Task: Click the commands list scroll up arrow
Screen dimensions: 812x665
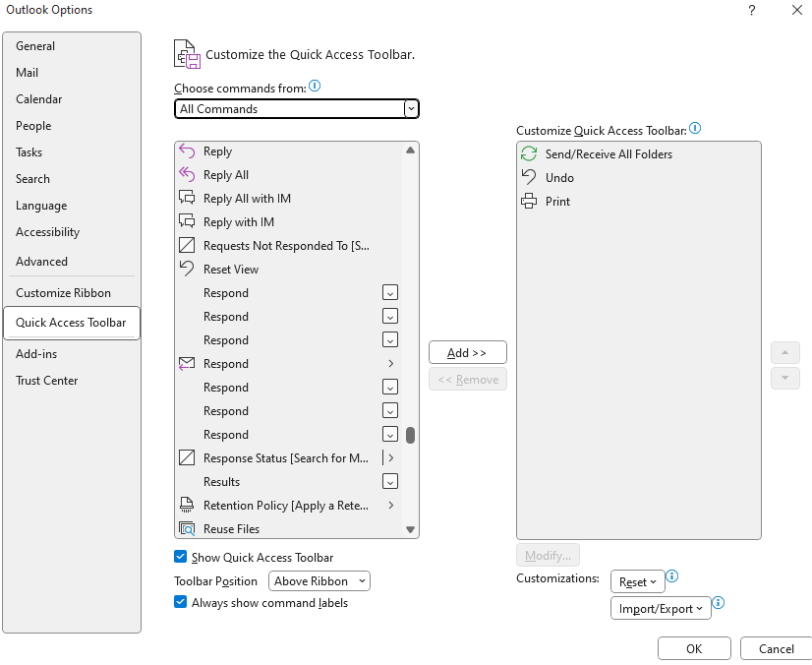Action: 410,151
